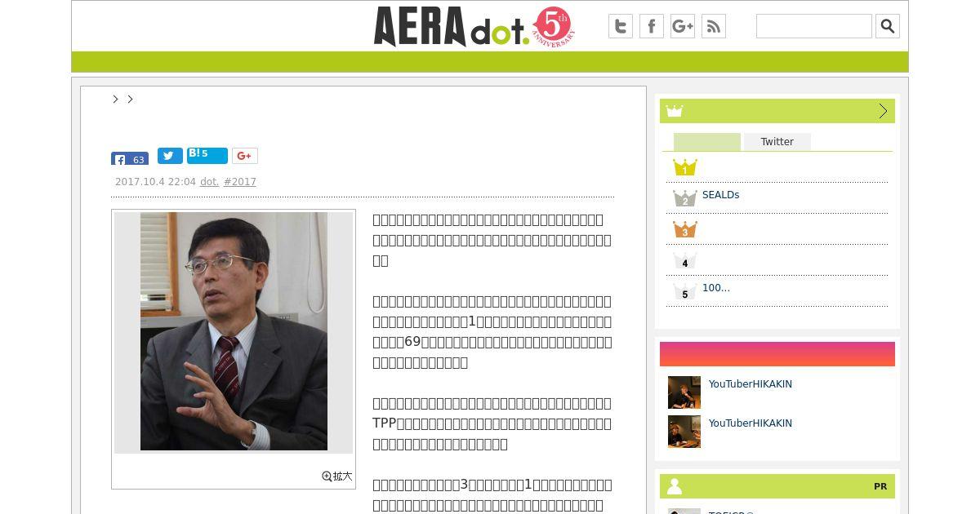Follow the dot. source link
Image resolution: width=980 pixels, height=514 pixels.
pos(210,182)
